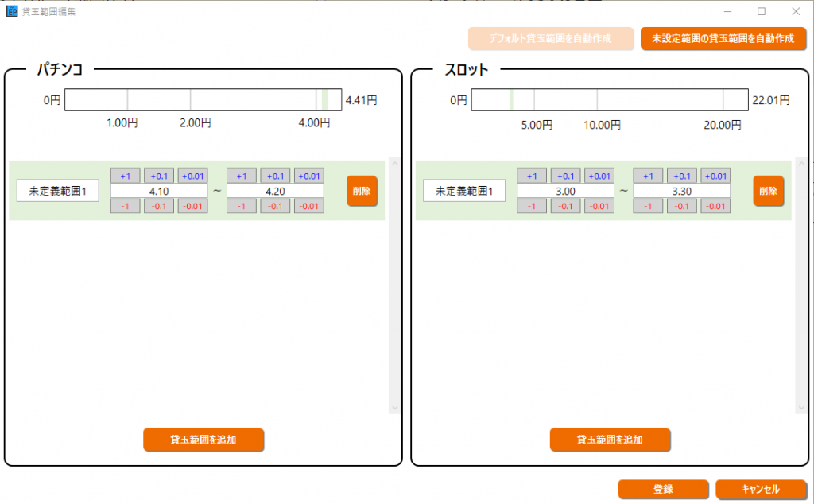Image resolution: width=814 pixels, height=504 pixels.
Task: Click -1 below the Slot 3.00 value
Action: [532, 206]
